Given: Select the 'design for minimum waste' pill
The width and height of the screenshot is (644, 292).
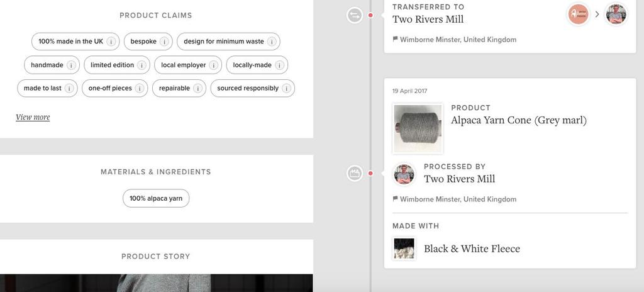Looking at the screenshot, I should point(229,42).
